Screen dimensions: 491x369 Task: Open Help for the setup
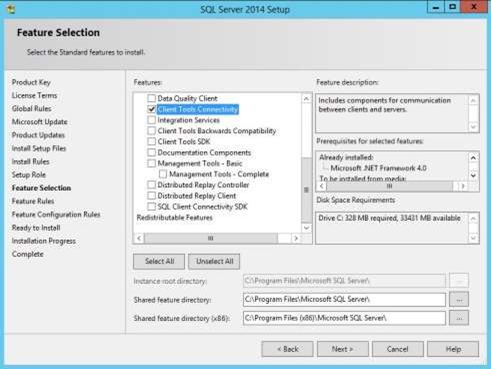pyautogui.click(x=453, y=349)
